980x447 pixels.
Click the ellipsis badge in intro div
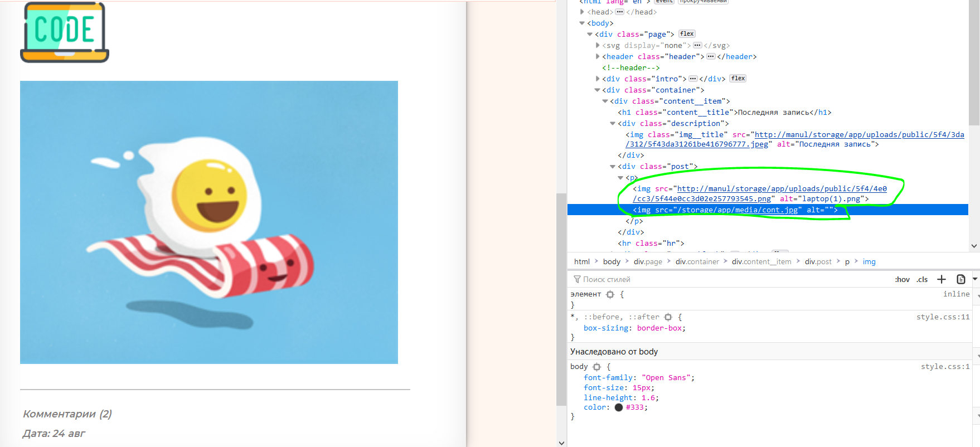[693, 79]
